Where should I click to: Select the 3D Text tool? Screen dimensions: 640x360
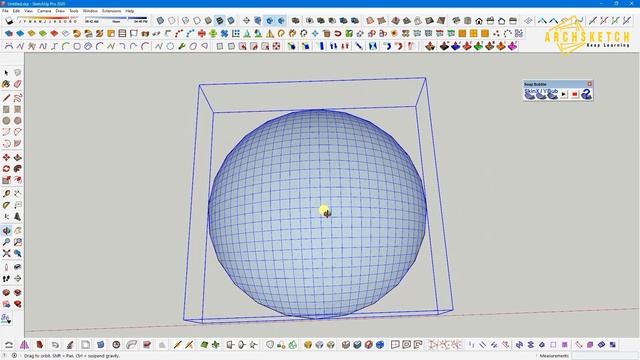pyautogui.click(x=18, y=217)
